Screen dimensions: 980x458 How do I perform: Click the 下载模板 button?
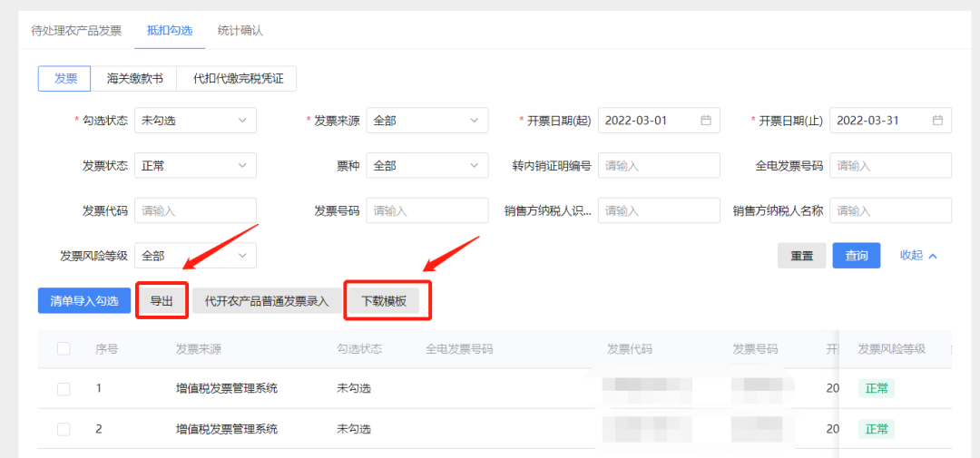[x=385, y=300]
